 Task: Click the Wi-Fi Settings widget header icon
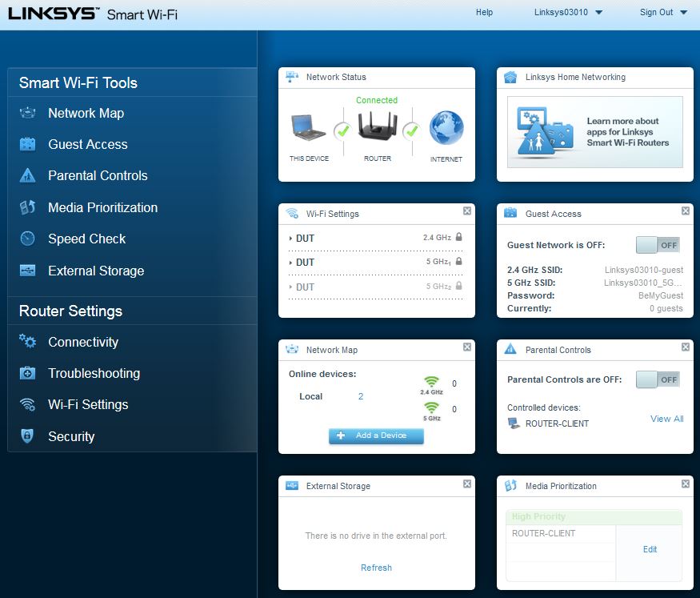(x=292, y=213)
